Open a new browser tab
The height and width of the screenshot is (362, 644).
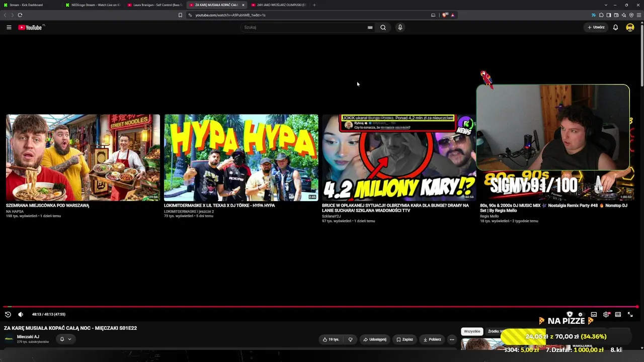click(x=314, y=5)
